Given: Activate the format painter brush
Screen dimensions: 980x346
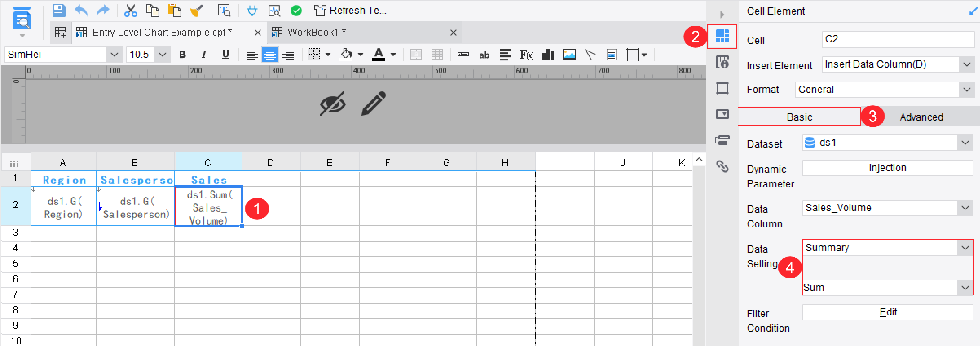Looking at the screenshot, I should (x=196, y=11).
